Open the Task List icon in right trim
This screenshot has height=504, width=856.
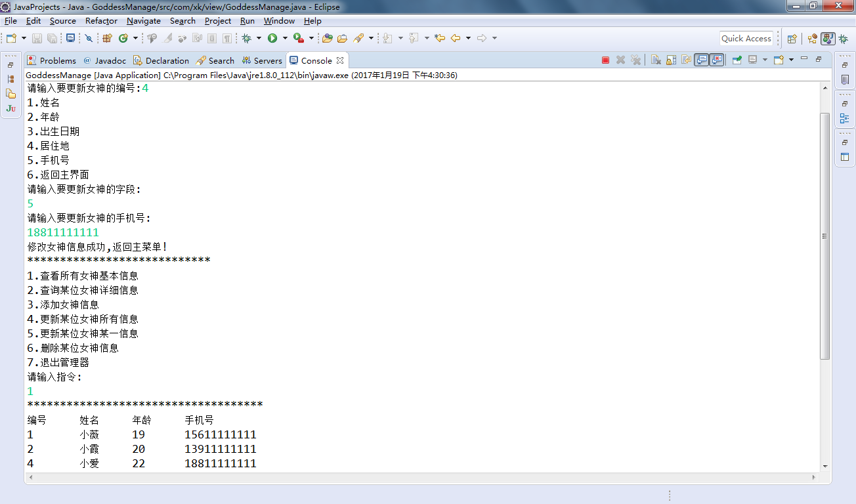[845, 79]
